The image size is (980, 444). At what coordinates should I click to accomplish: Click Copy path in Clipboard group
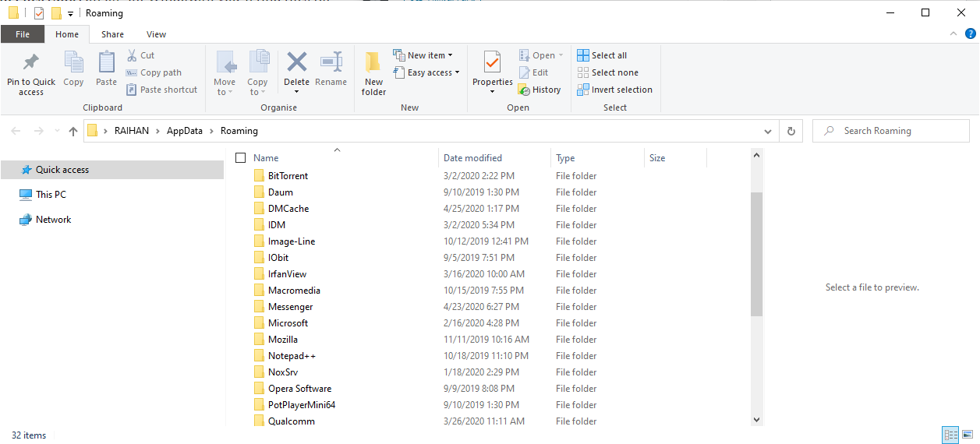[x=154, y=72]
